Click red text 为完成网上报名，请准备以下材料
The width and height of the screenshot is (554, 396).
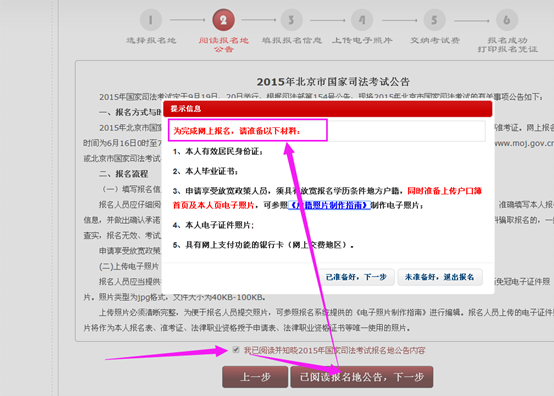(x=237, y=131)
